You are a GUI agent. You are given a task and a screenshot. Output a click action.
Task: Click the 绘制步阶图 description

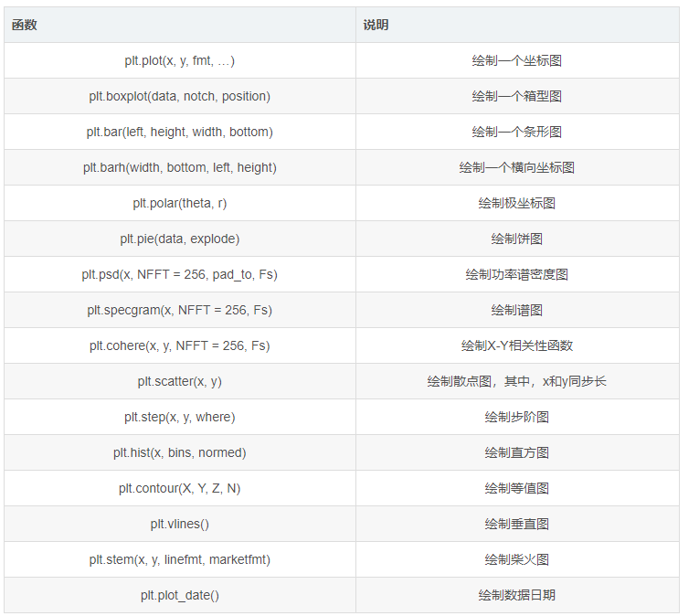516,418
